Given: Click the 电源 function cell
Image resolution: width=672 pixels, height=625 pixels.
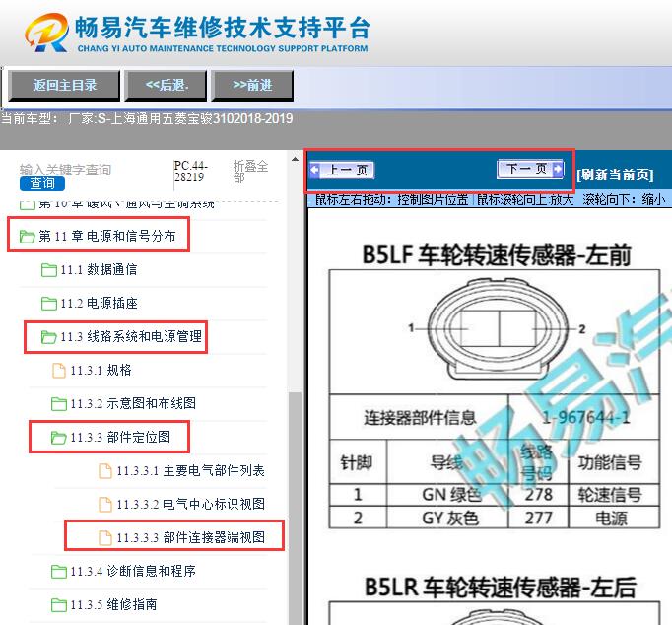Looking at the screenshot, I should pyautogui.click(x=614, y=519).
